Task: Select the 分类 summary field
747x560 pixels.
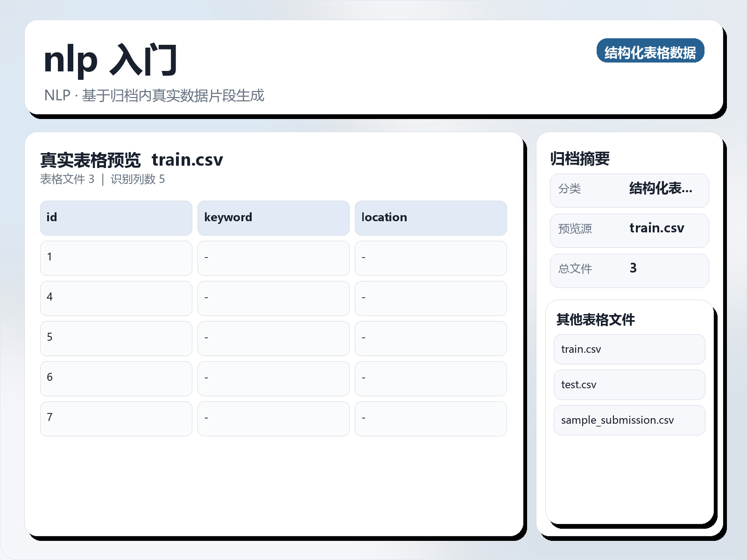Action: [x=629, y=190]
